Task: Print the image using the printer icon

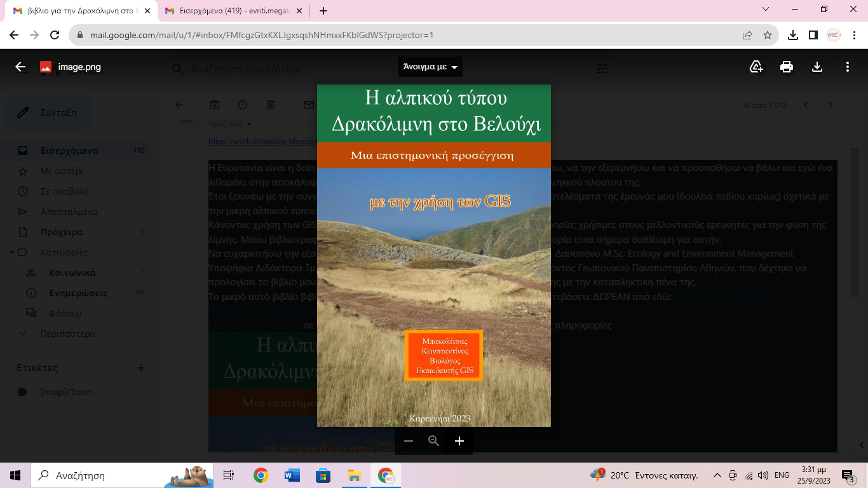Action: click(x=787, y=67)
